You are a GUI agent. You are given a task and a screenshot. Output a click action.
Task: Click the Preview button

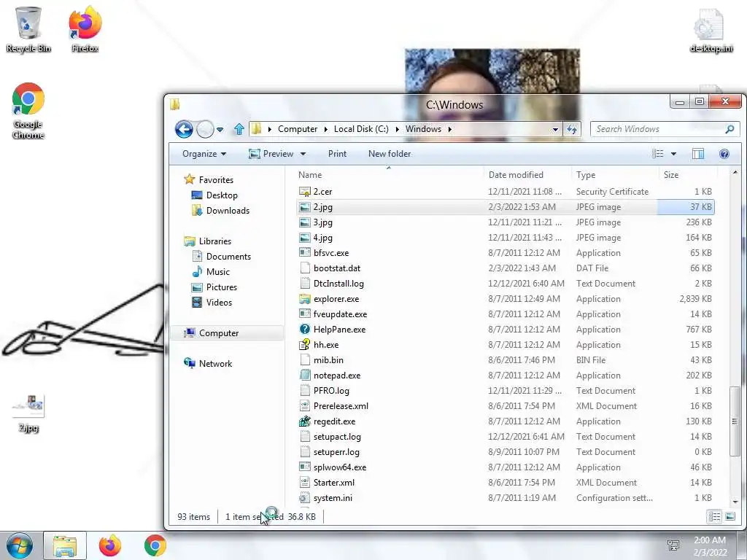pyautogui.click(x=271, y=154)
